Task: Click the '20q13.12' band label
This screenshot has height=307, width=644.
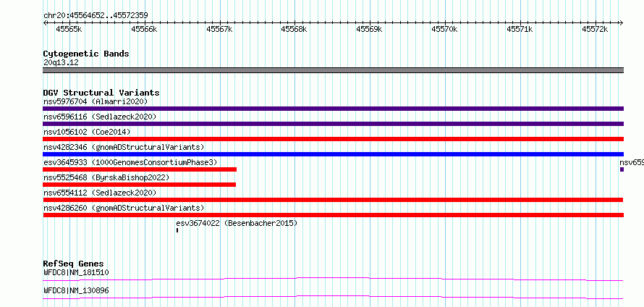Action: coord(61,62)
